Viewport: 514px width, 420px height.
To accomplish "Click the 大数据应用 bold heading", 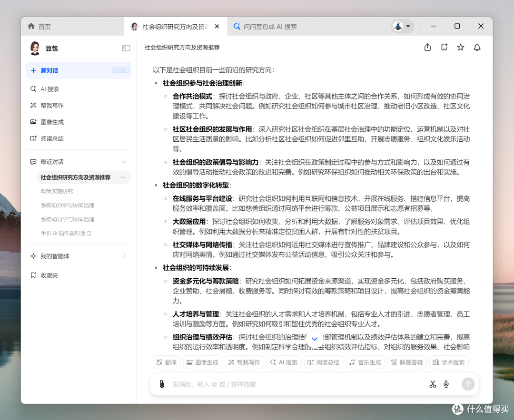I will click(x=189, y=222).
